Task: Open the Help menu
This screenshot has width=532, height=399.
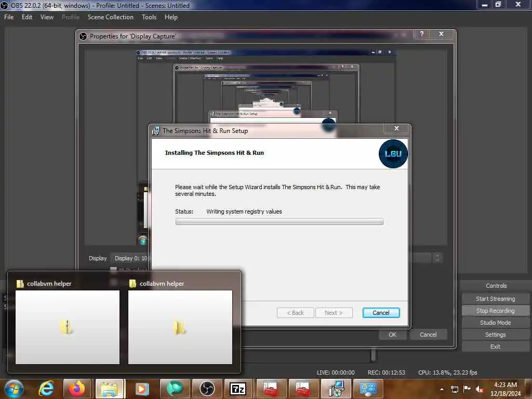Action: pyautogui.click(x=171, y=17)
